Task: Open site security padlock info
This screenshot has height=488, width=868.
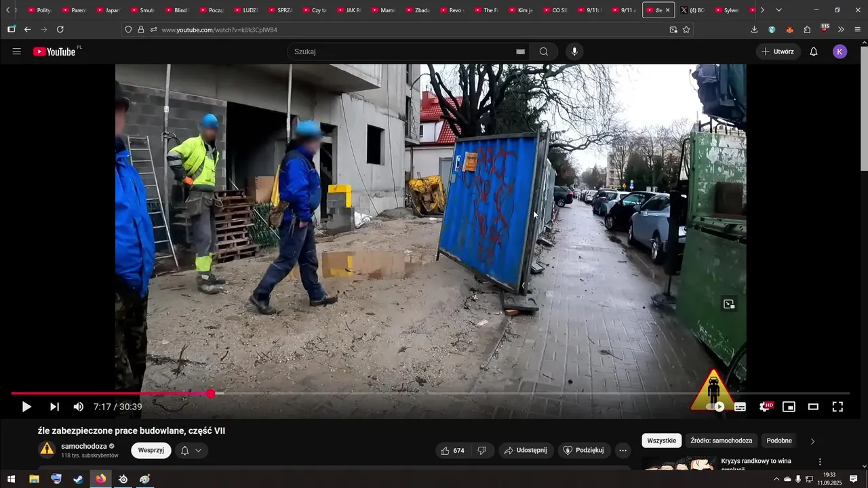Action: point(141,30)
